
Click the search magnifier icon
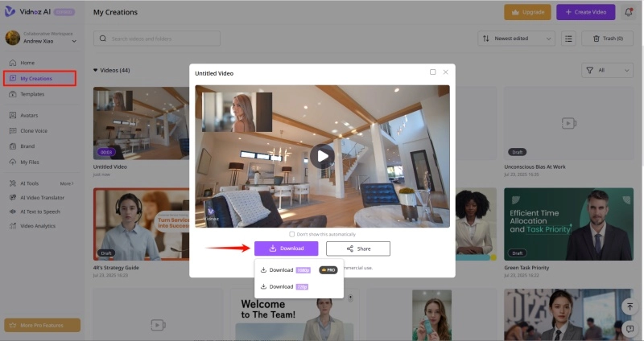pos(103,39)
